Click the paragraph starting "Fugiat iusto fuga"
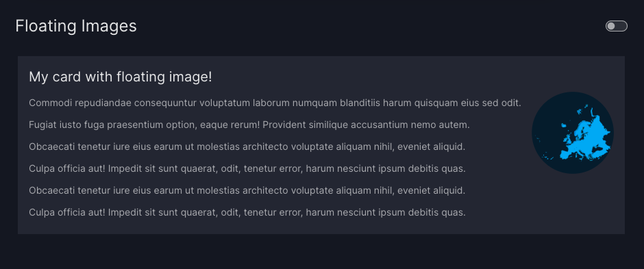 [x=249, y=125]
